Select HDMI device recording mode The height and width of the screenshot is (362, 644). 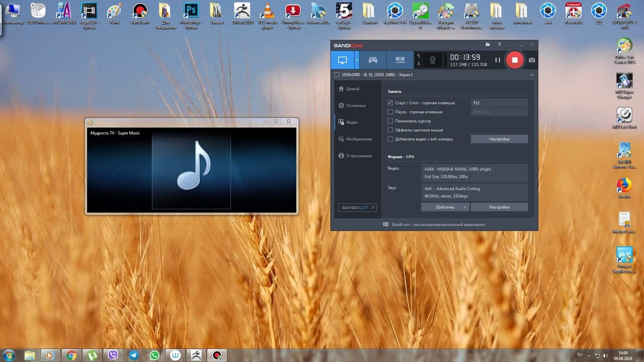400,60
